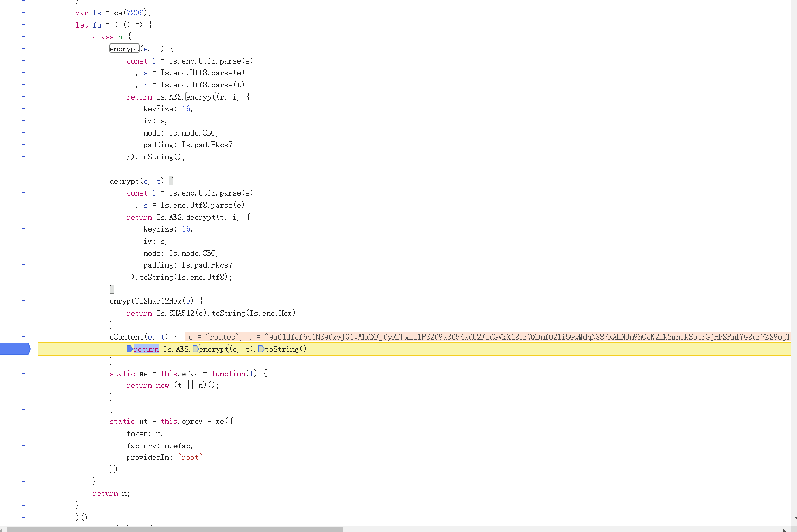797x532 pixels.
Task: Click the 'var Is = ce(7206);' line
Action: click(x=113, y=13)
